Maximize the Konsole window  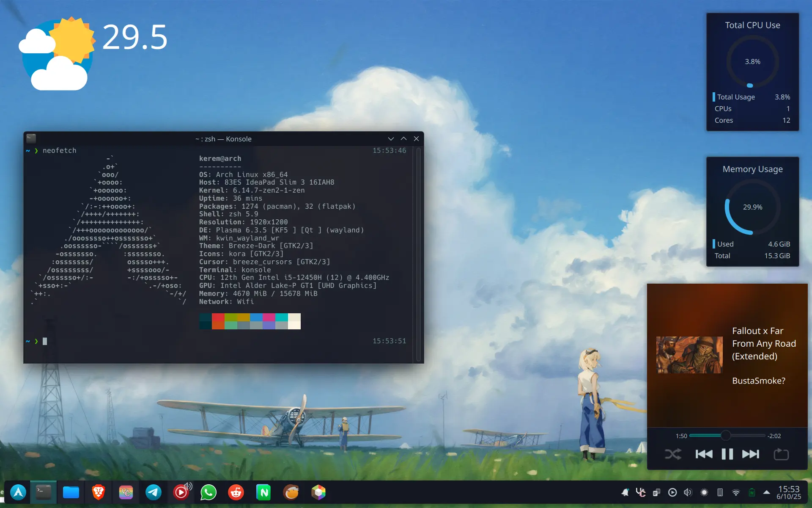[x=403, y=139]
